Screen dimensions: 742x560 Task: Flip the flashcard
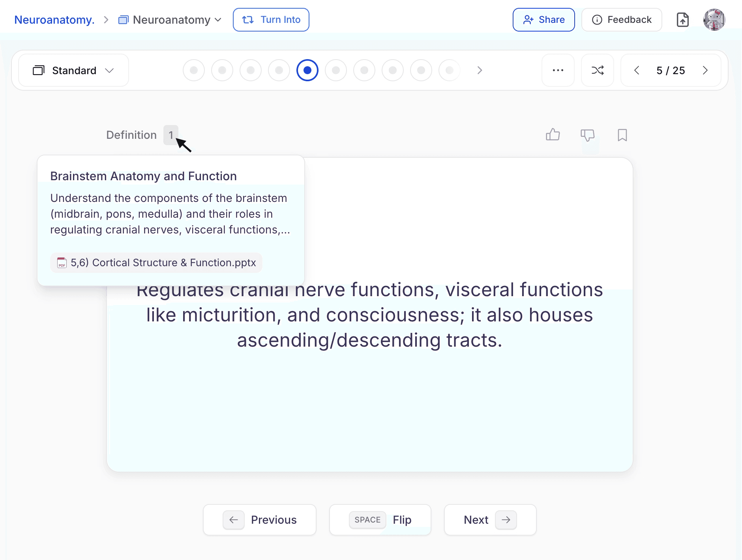(380, 520)
